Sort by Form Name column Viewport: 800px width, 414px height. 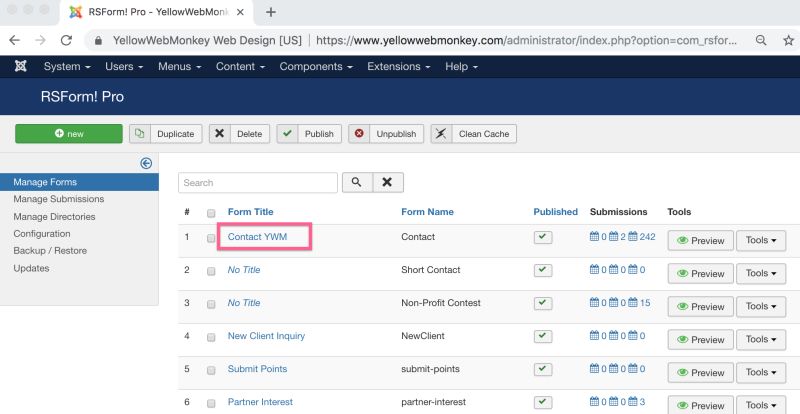coord(428,212)
